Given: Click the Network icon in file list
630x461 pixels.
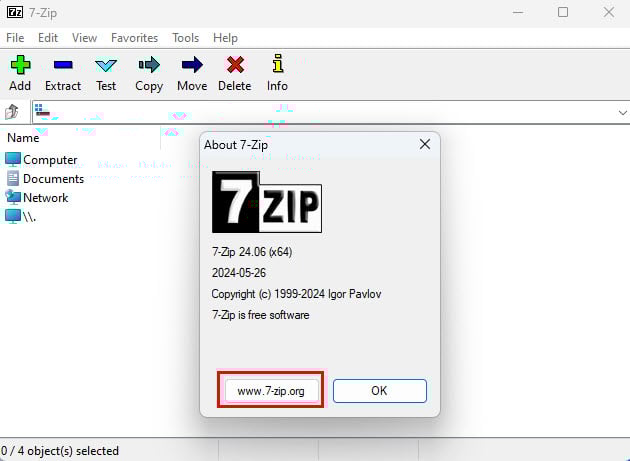Looking at the screenshot, I should (12, 197).
